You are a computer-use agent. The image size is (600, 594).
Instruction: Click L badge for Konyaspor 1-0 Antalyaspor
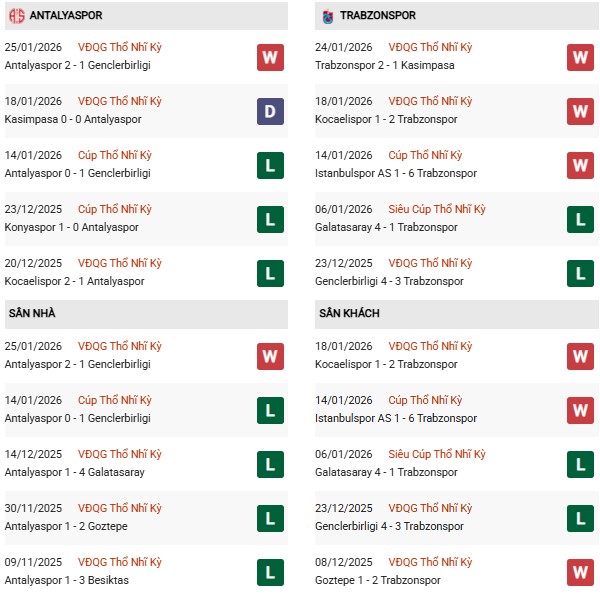click(x=270, y=219)
